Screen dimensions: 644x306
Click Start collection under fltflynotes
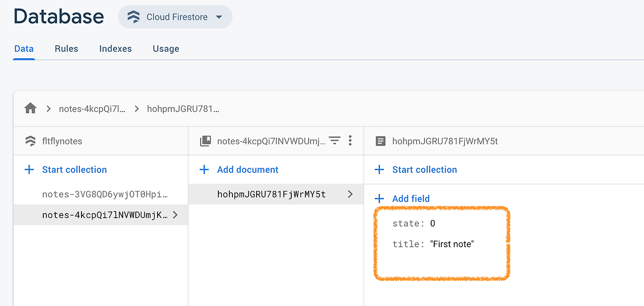[x=74, y=170]
